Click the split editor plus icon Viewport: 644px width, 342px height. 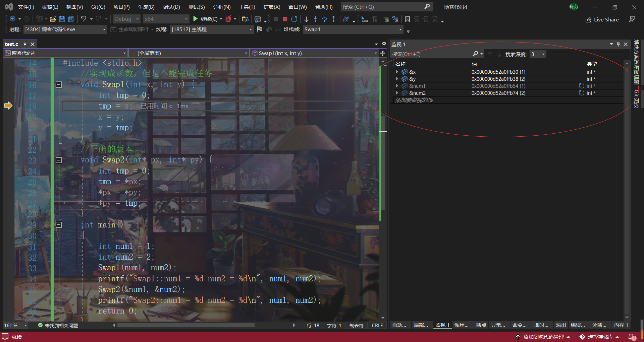click(383, 53)
